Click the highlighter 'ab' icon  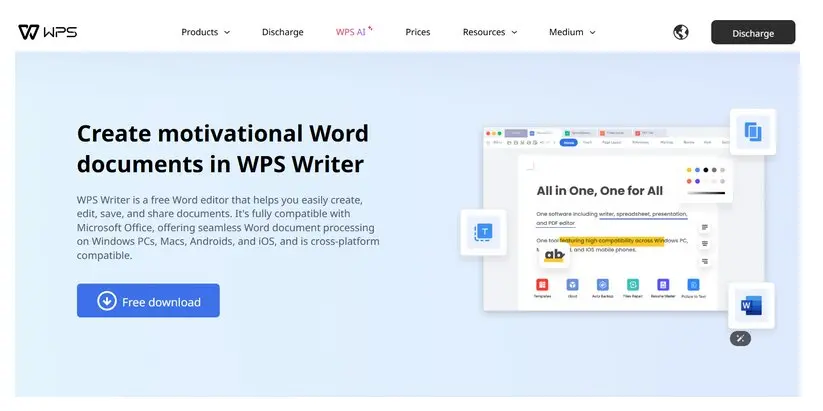pyautogui.click(x=554, y=255)
